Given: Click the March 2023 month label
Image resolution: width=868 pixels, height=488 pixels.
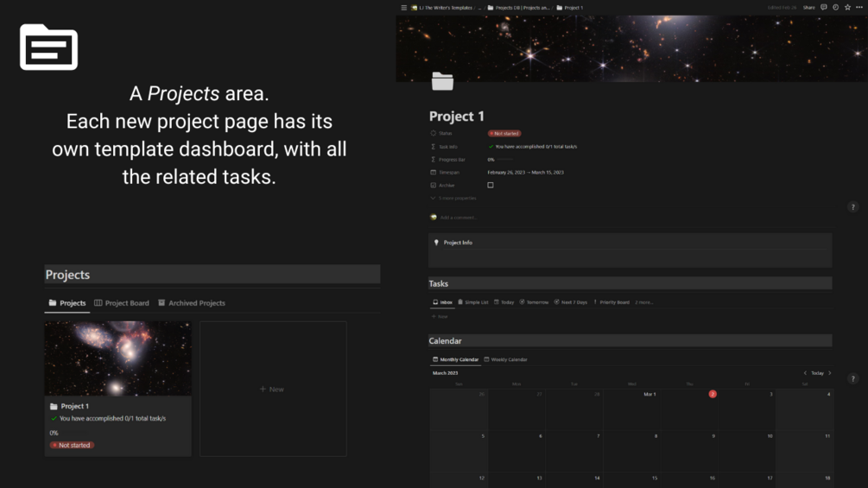Looking at the screenshot, I should point(445,373).
